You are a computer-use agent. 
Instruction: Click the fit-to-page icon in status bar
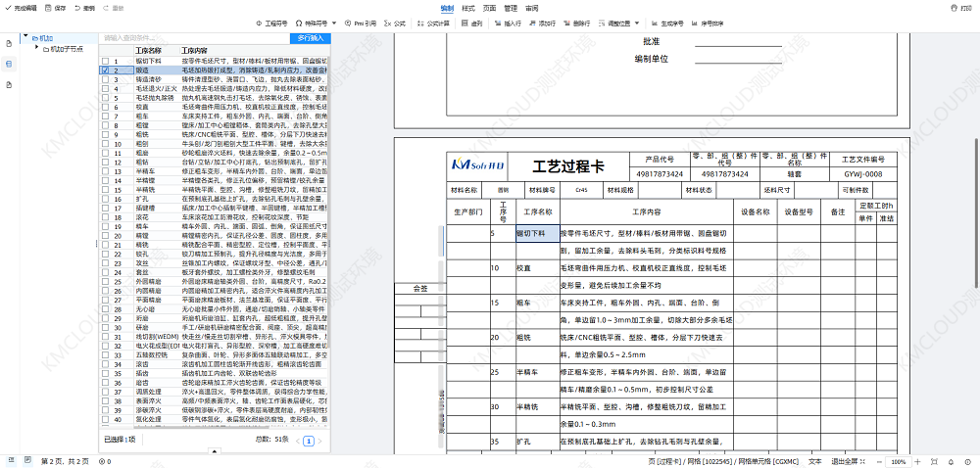coord(934,461)
